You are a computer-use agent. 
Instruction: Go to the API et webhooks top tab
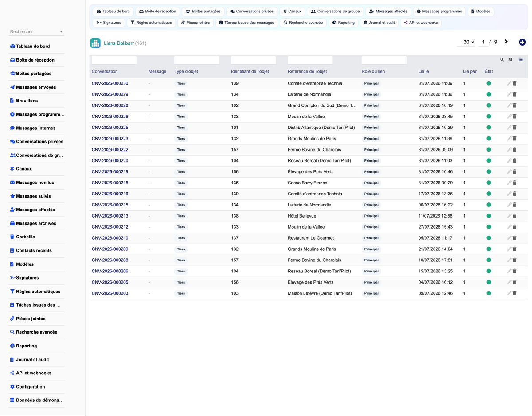coord(421,23)
